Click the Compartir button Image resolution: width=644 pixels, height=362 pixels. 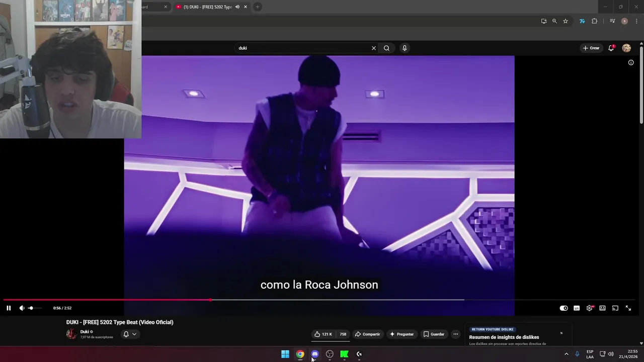[367, 334]
